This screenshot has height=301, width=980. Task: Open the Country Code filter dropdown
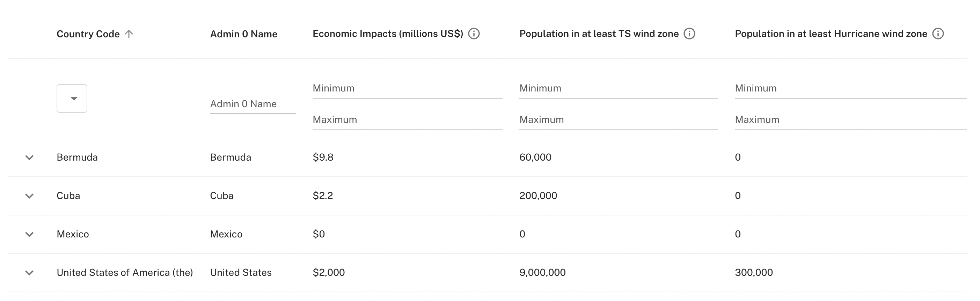(72, 98)
